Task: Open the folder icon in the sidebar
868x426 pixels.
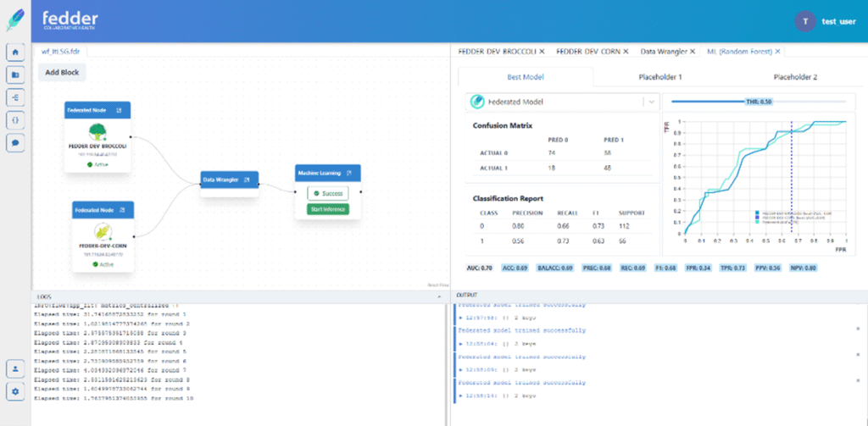Action: pyautogui.click(x=15, y=75)
